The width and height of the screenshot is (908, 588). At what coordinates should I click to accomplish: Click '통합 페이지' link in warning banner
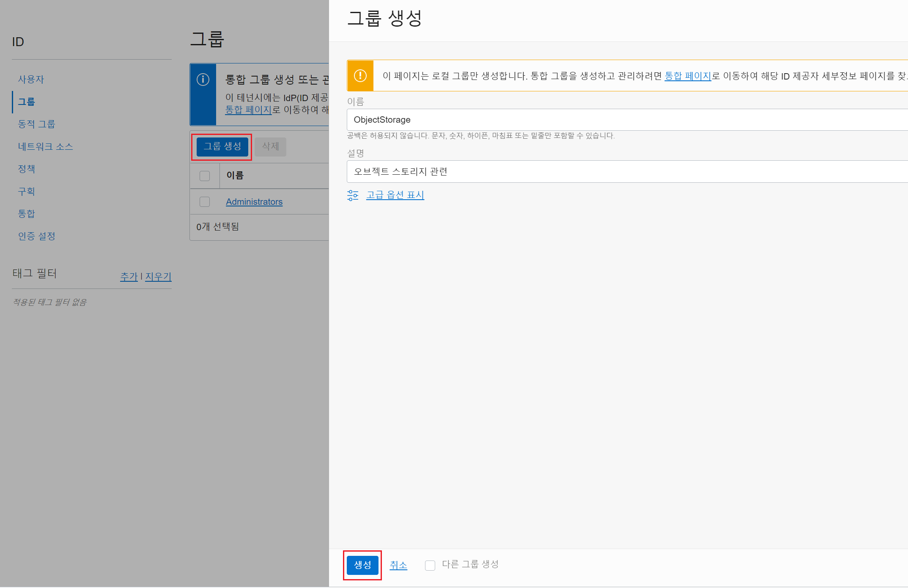tap(688, 76)
